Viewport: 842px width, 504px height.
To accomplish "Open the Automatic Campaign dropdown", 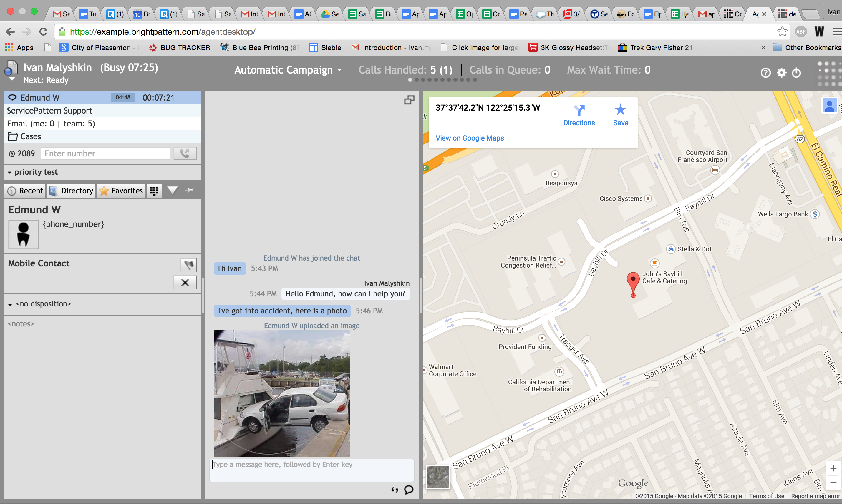I will coord(288,70).
